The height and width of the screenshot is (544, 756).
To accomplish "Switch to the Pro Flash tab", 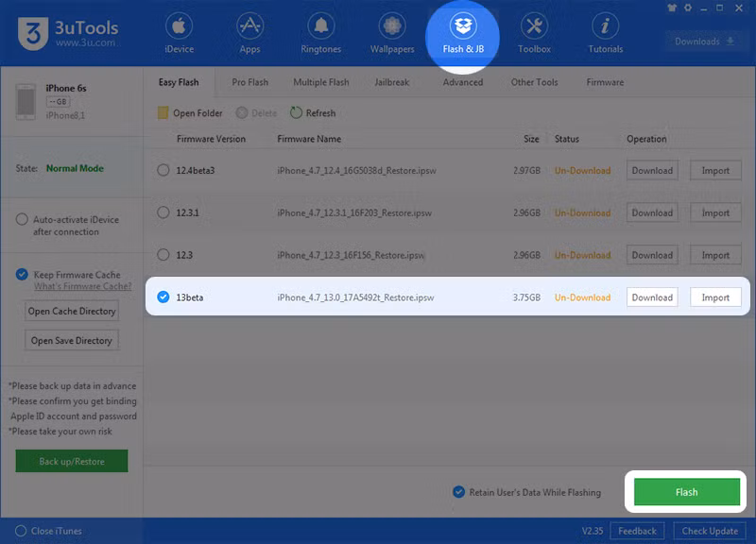I will 251,82.
